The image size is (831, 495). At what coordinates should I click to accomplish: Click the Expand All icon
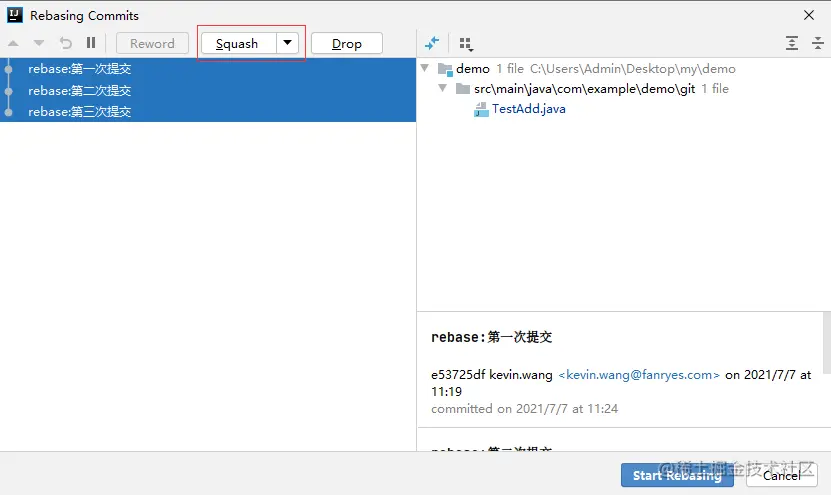tap(792, 43)
